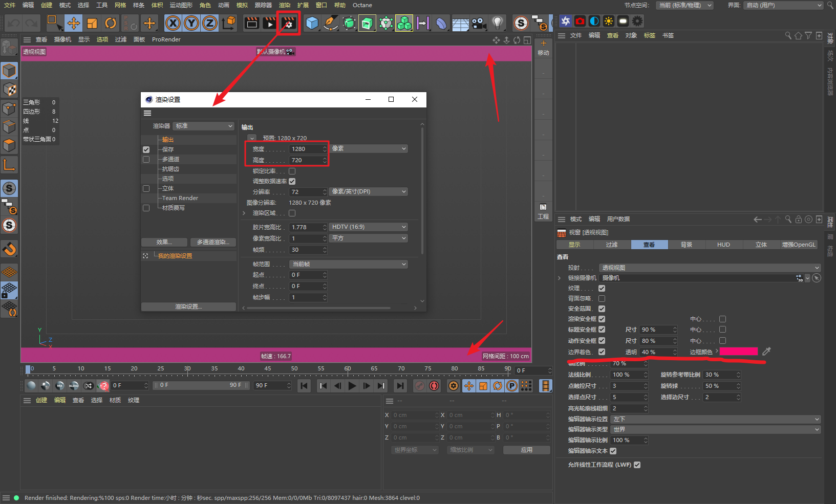This screenshot has height=504, width=836.
Task: Toggle 允许线性工作流程 (LWF) checkbox
Action: coord(637,465)
